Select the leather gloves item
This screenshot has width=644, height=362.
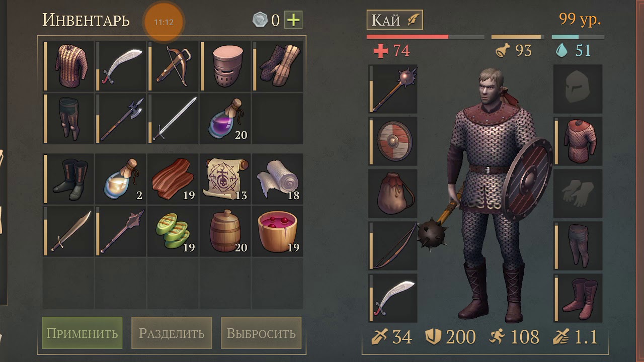click(x=278, y=66)
